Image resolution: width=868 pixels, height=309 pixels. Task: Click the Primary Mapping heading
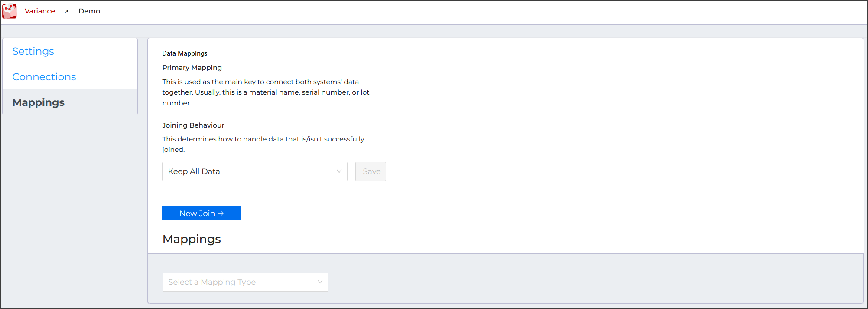192,68
